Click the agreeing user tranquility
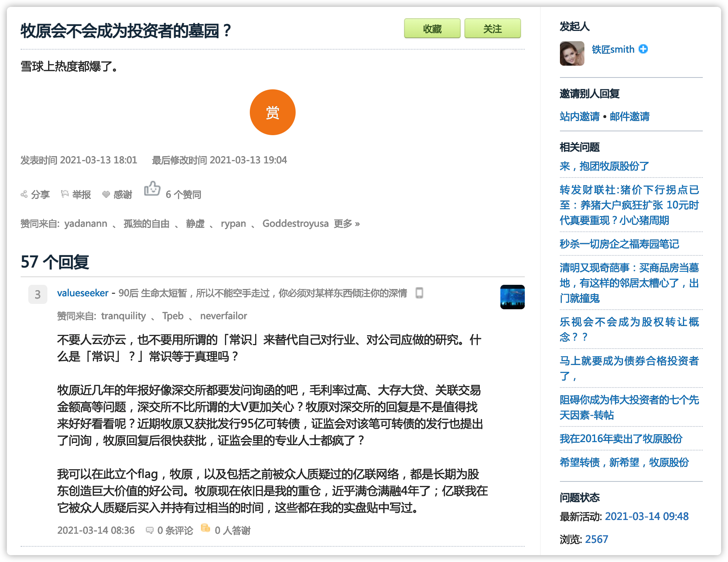This screenshot has height=562, width=728. click(x=123, y=316)
